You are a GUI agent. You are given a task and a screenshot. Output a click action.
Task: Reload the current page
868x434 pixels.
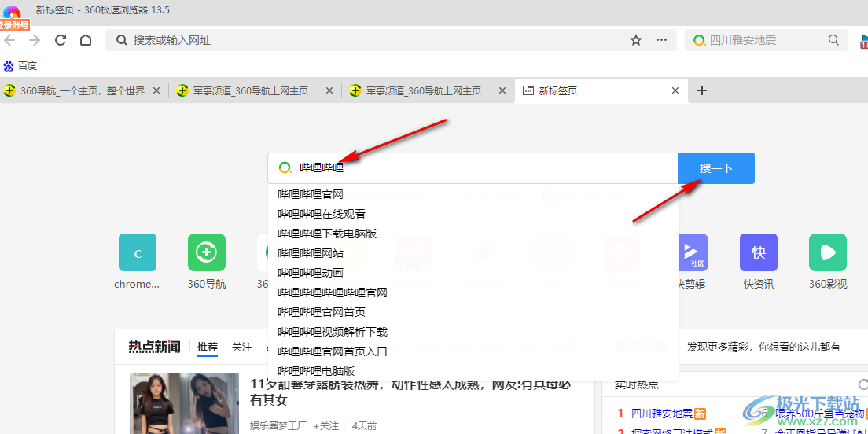tap(61, 40)
